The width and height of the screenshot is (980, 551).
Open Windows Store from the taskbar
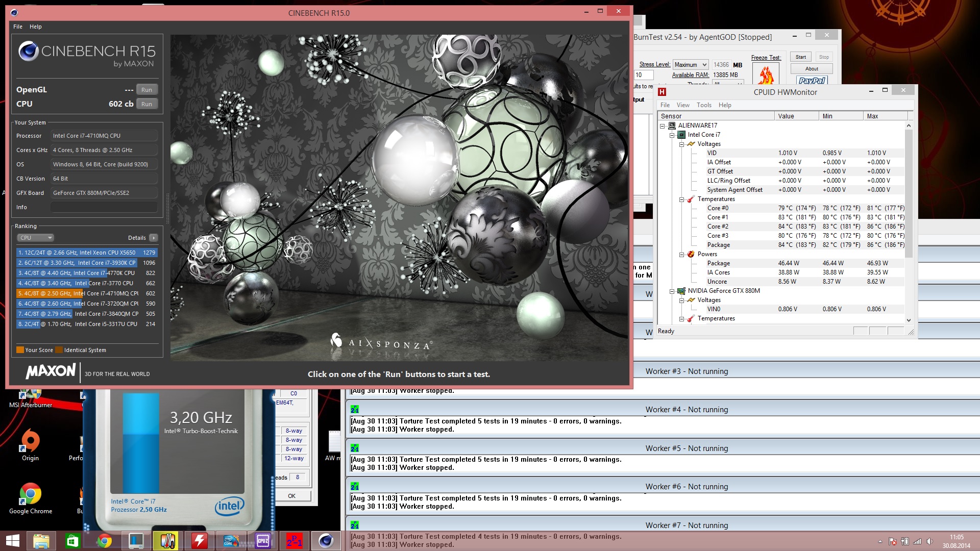click(x=72, y=541)
